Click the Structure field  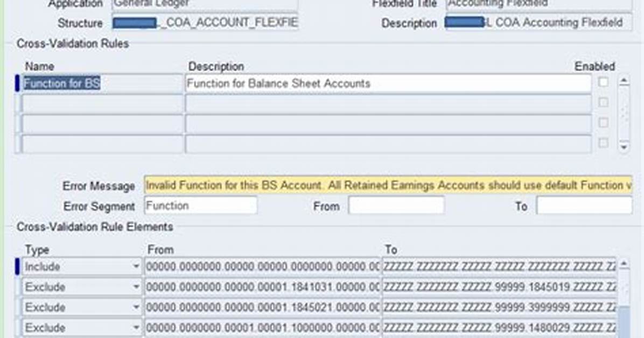click(x=205, y=23)
